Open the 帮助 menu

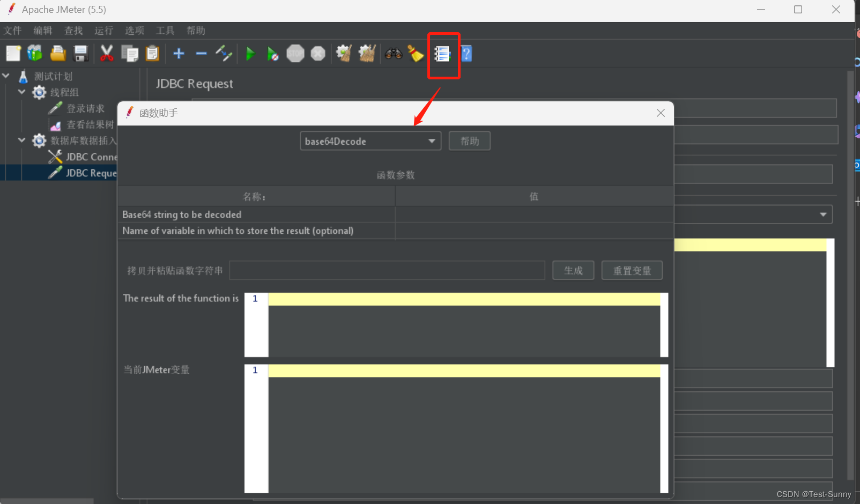click(x=196, y=31)
